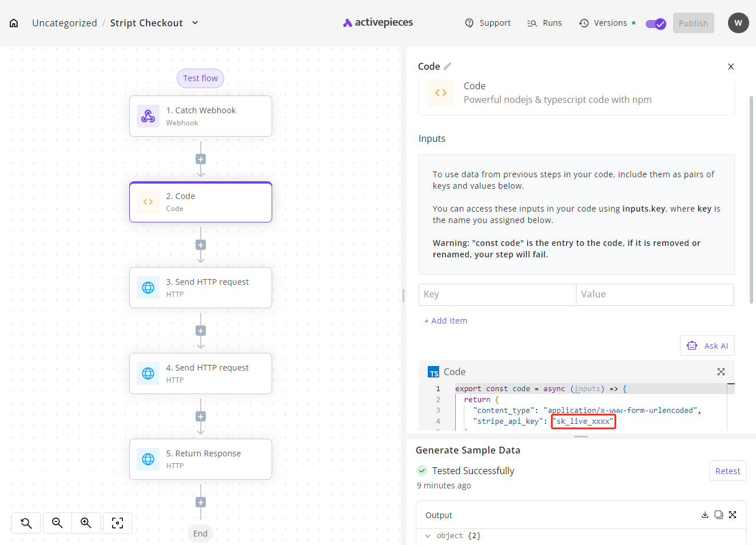
Task: Click the Retest button
Action: click(727, 471)
